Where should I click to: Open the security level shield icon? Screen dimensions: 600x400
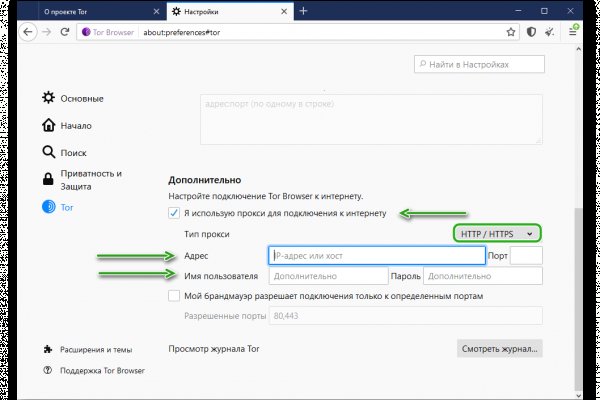coord(531,31)
